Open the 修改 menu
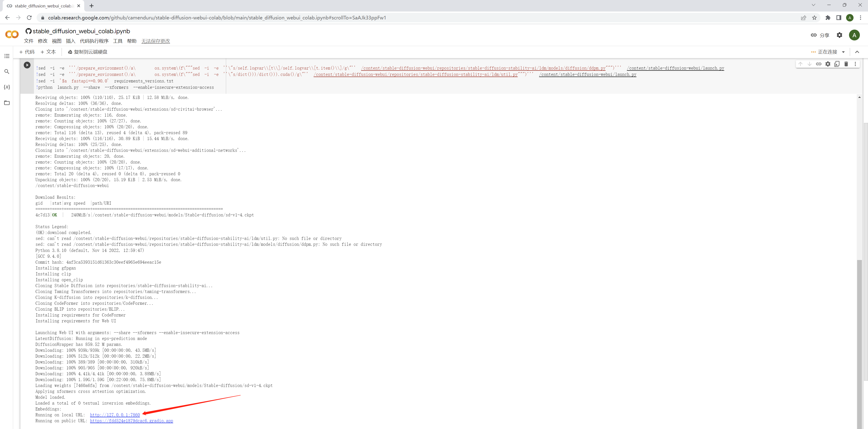The image size is (868, 429). pos(43,41)
